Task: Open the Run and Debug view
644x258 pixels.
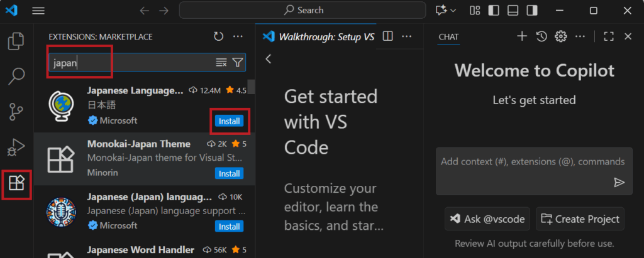Action: click(x=16, y=148)
